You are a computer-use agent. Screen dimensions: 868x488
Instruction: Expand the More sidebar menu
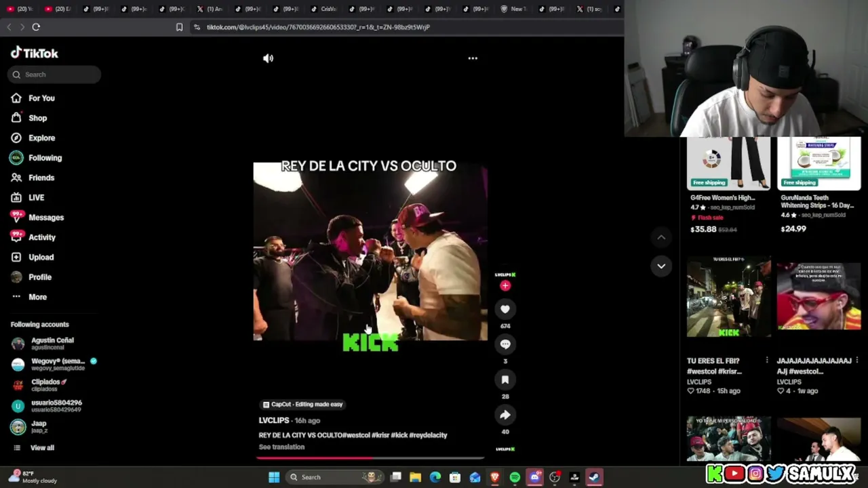point(28,297)
